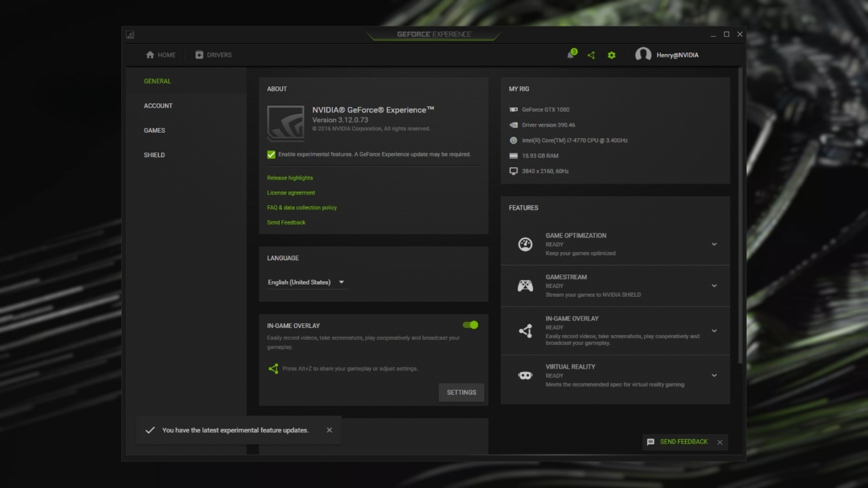Select General in the settings sidebar
The width and height of the screenshot is (868, 488).
157,81
